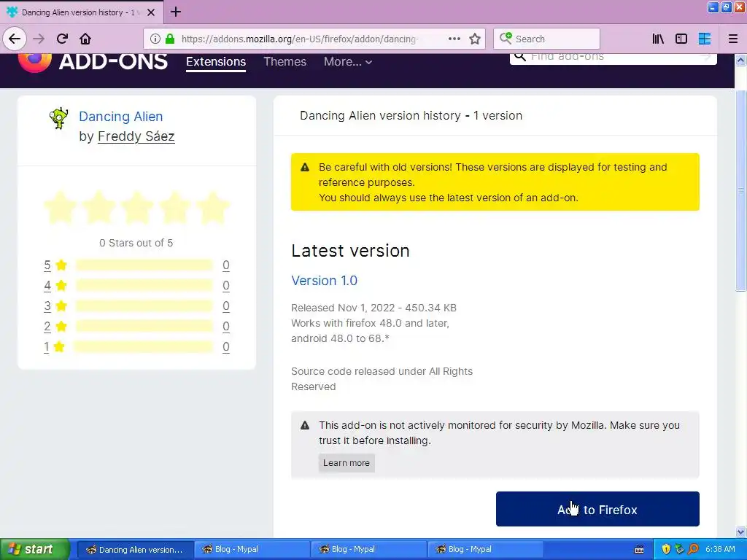Open the Dancing Alien add-on link

(121, 117)
